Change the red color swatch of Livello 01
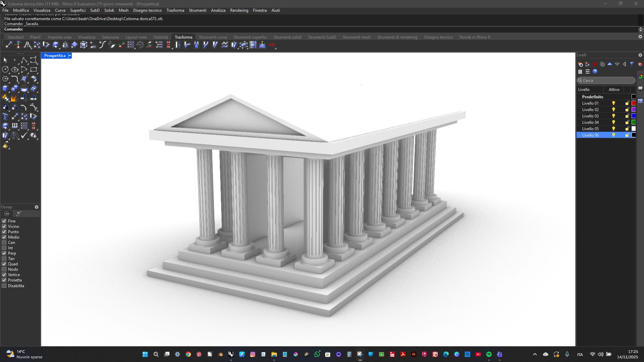 634,103
